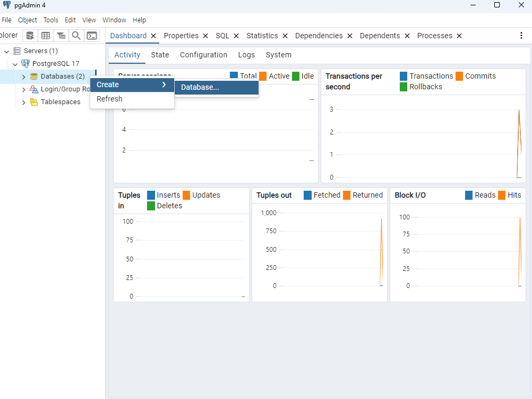532x399 pixels.
Task: Toggle the Inserts legend swatch
Action: [x=151, y=196]
